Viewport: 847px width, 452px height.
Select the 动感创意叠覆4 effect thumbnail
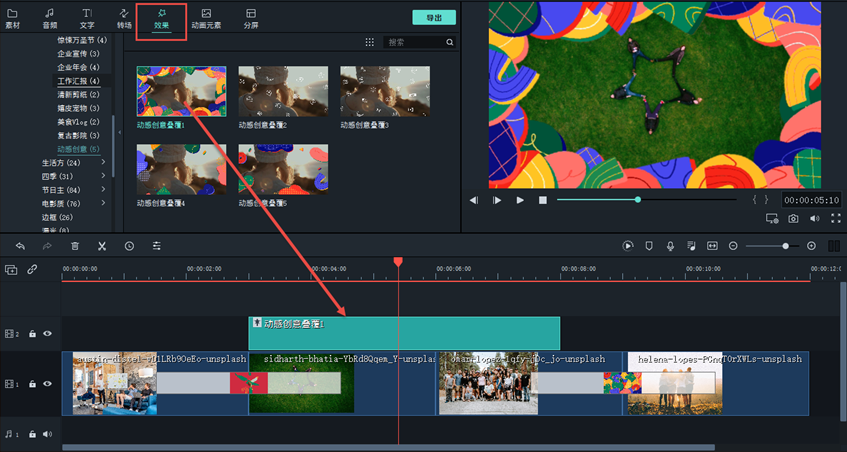(181, 170)
